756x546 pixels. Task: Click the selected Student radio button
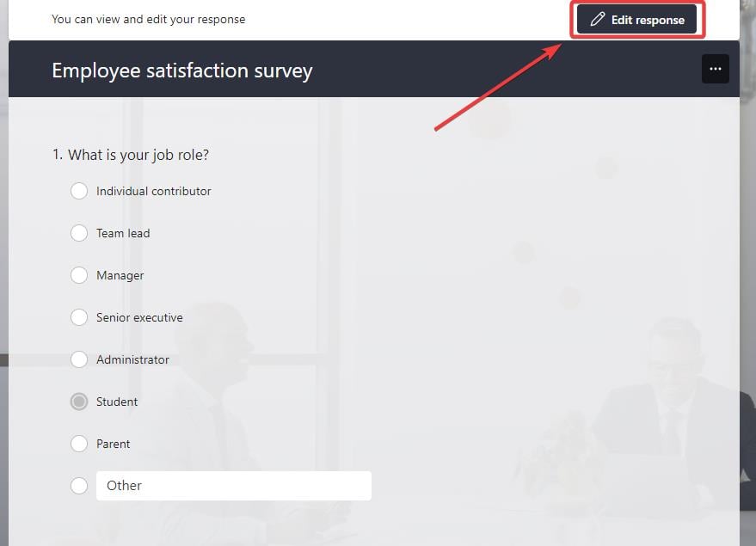tap(79, 402)
